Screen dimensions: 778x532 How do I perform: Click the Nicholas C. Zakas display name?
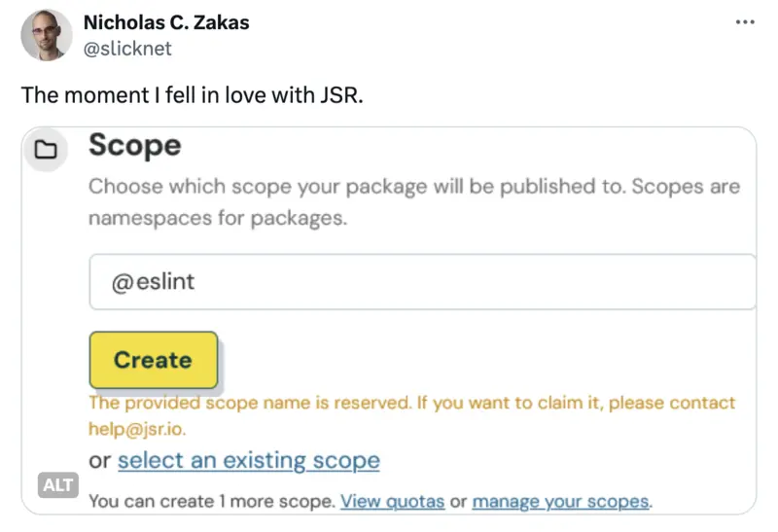[x=166, y=21]
